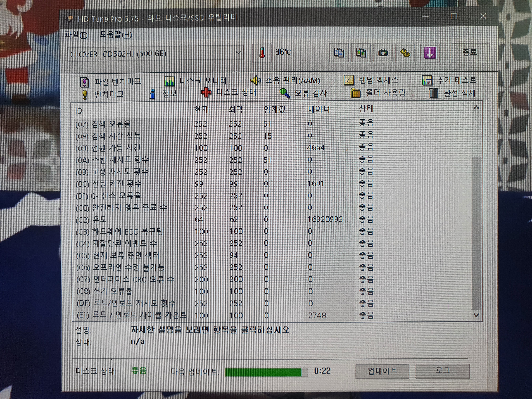Click the green 좋음 disk status text
This screenshot has width=532, height=399.
coord(139,371)
